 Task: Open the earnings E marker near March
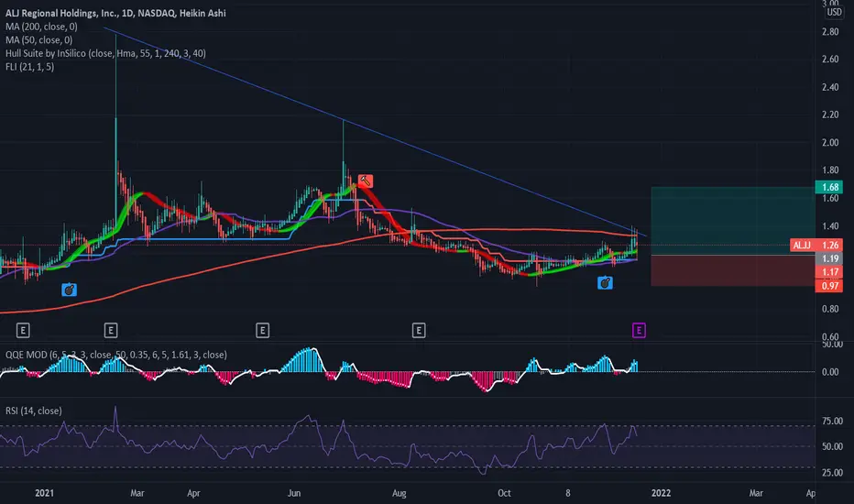point(111,330)
